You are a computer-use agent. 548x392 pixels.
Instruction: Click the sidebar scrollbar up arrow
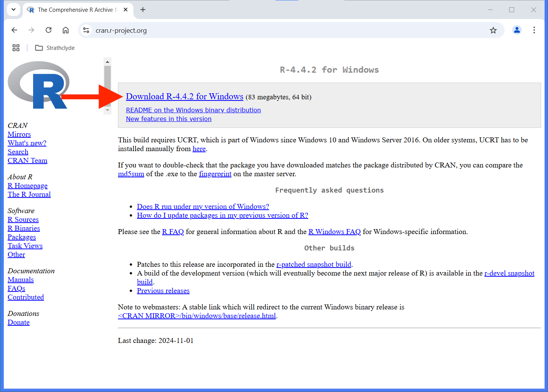point(107,62)
